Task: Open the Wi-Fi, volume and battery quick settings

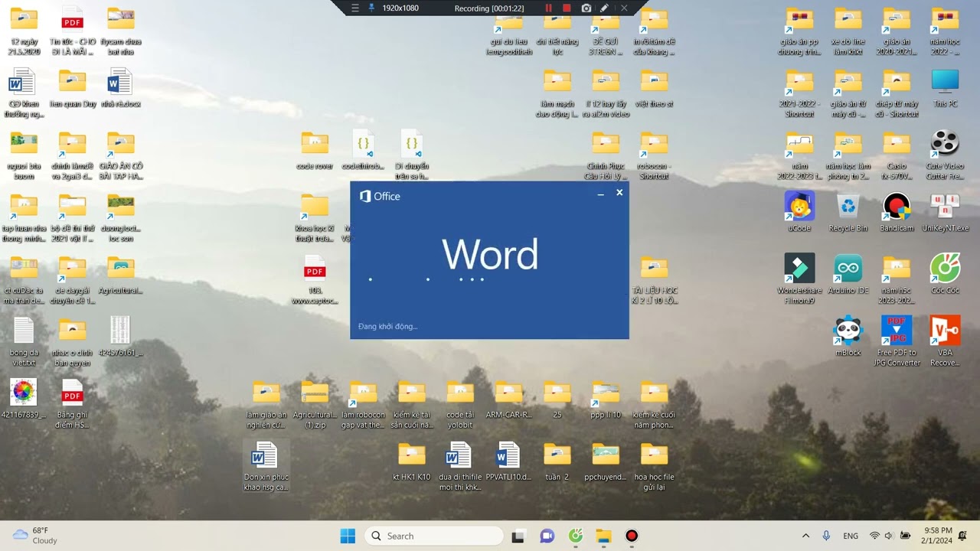Action: tap(889, 536)
